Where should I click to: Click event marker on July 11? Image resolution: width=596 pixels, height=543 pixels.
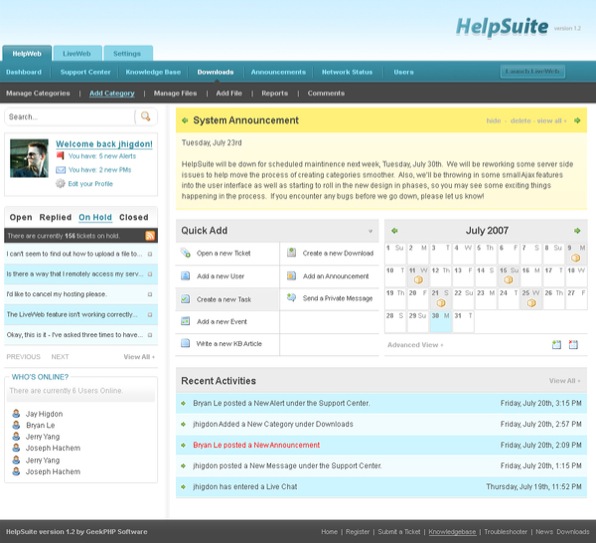[418, 280]
